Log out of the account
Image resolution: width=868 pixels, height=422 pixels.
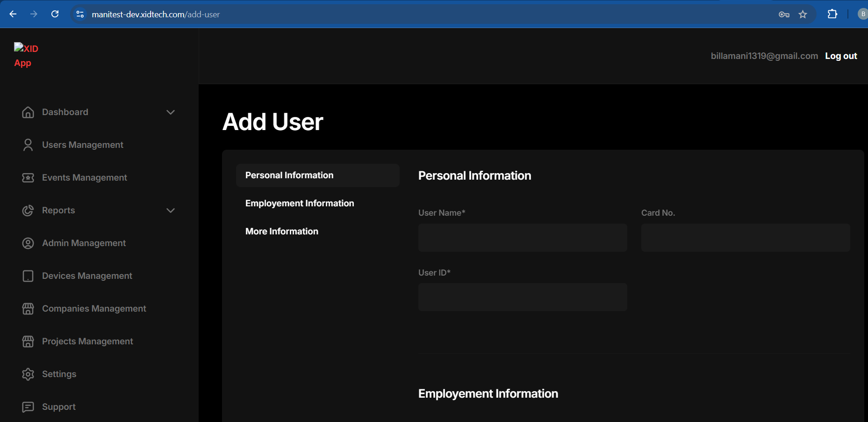841,56
